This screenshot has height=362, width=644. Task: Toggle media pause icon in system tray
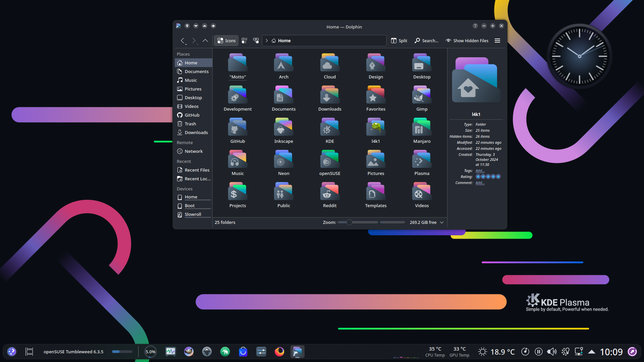539,352
